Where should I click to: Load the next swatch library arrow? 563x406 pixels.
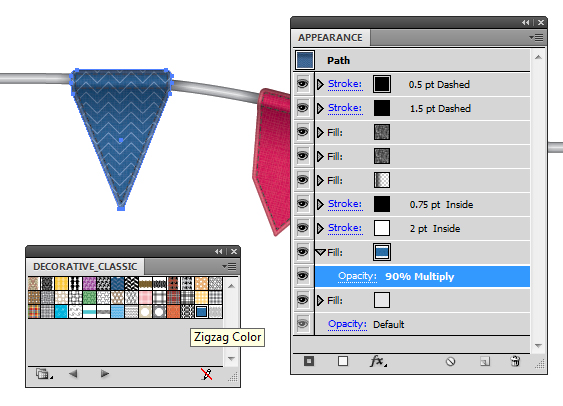(x=105, y=374)
